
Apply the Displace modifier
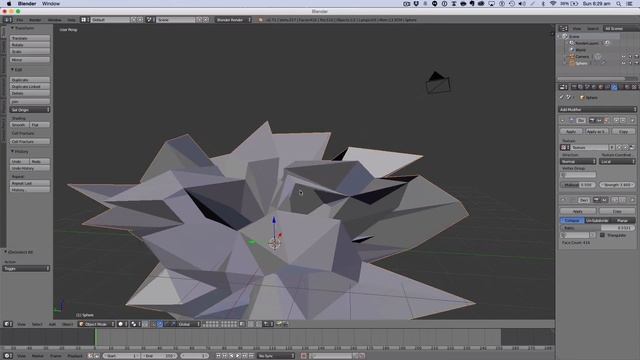[x=571, y=131]
